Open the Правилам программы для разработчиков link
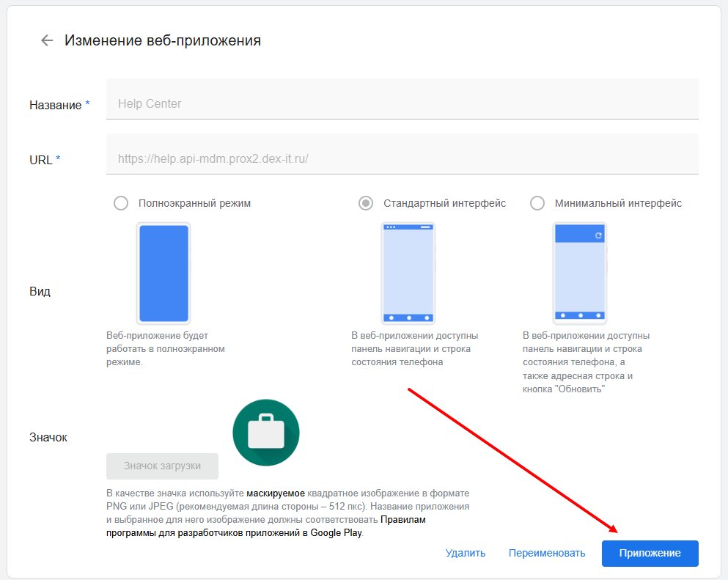The image size is (728, 580). (402, 520)
